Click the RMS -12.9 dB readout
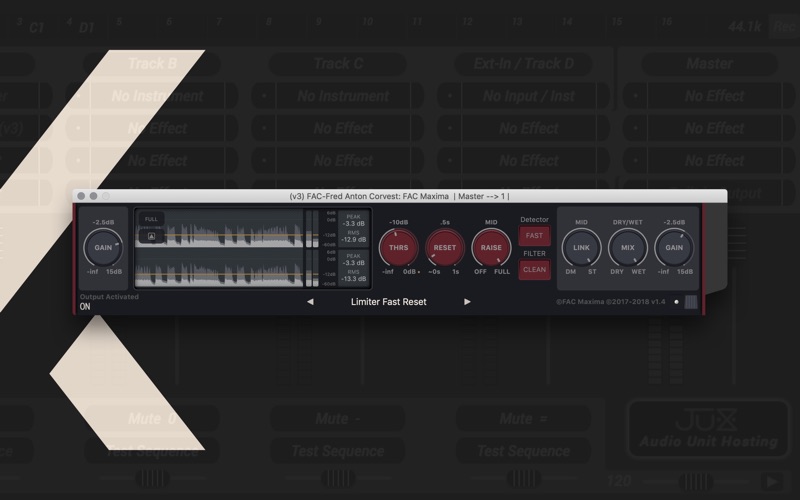 (x=354, y=236)
